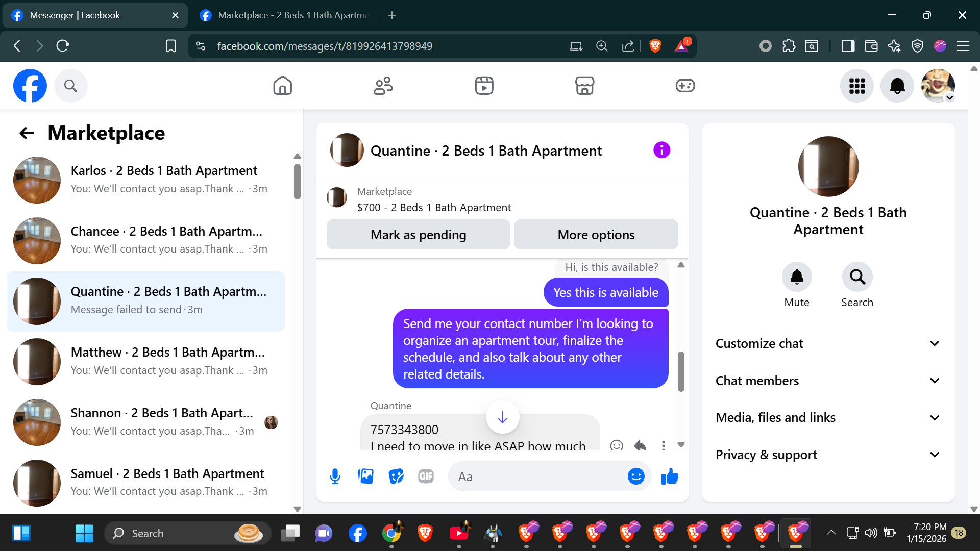Expand the Customize chat section

click(x=828, y=343)
